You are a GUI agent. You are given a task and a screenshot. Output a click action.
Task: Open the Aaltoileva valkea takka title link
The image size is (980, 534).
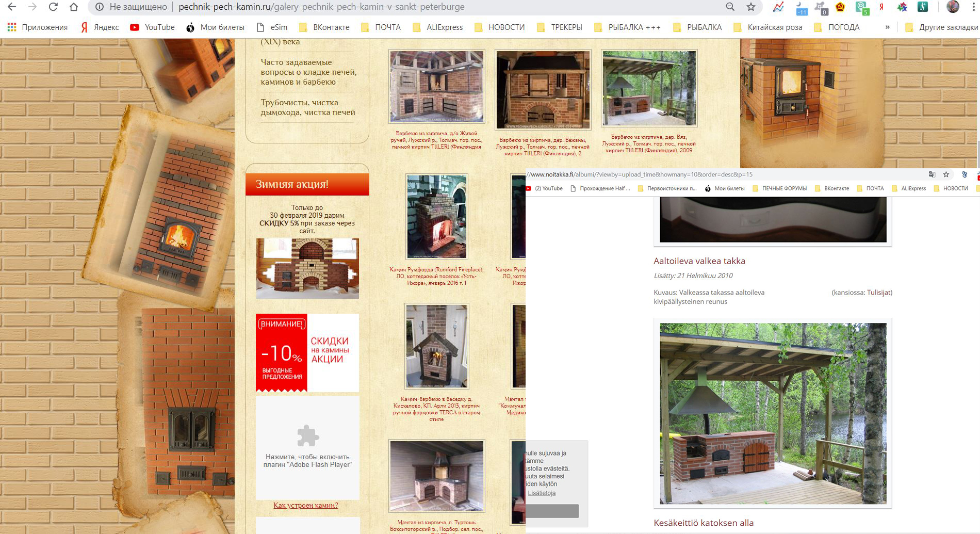click(699, 261)
